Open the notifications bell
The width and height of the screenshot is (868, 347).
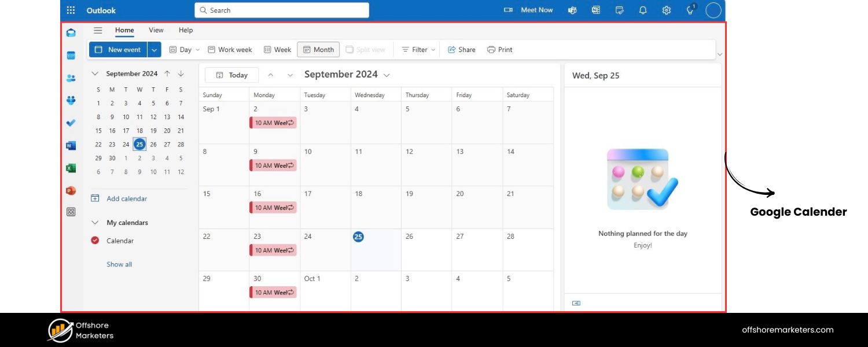(x=643, y=10)
